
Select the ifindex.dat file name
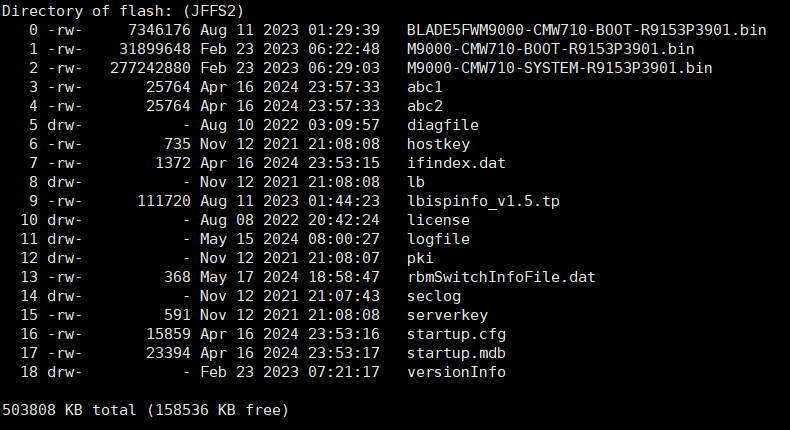coord(451,163)
